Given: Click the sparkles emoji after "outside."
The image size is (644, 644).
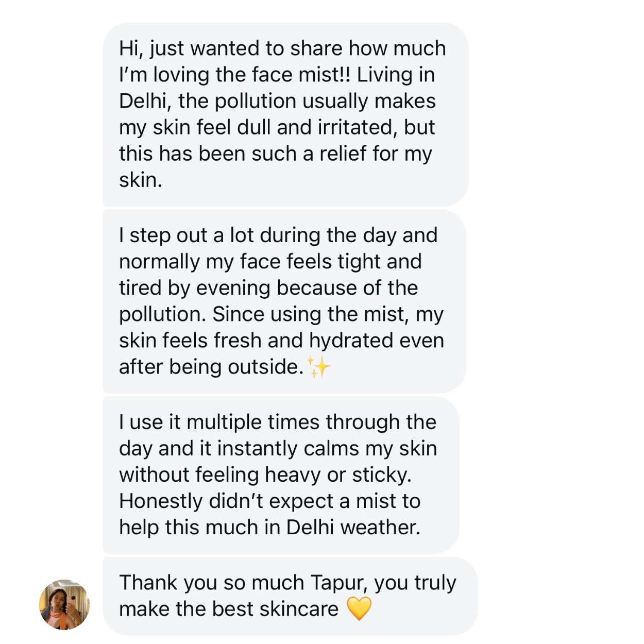Looking at the screenshot, I should click(x=319, y=367).
